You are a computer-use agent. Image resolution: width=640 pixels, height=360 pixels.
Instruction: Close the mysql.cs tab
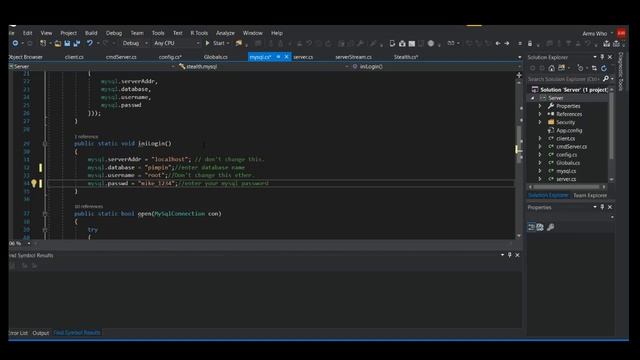tap(287, 57)
